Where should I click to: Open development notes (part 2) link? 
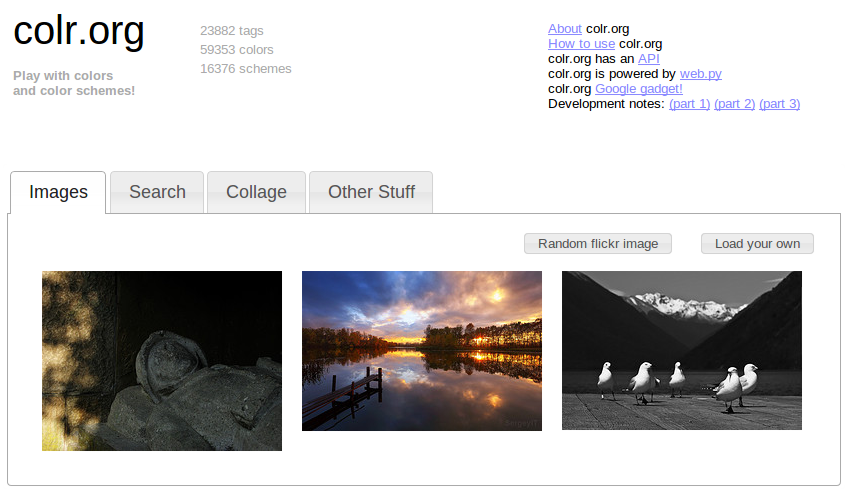(x=734, y=104)
